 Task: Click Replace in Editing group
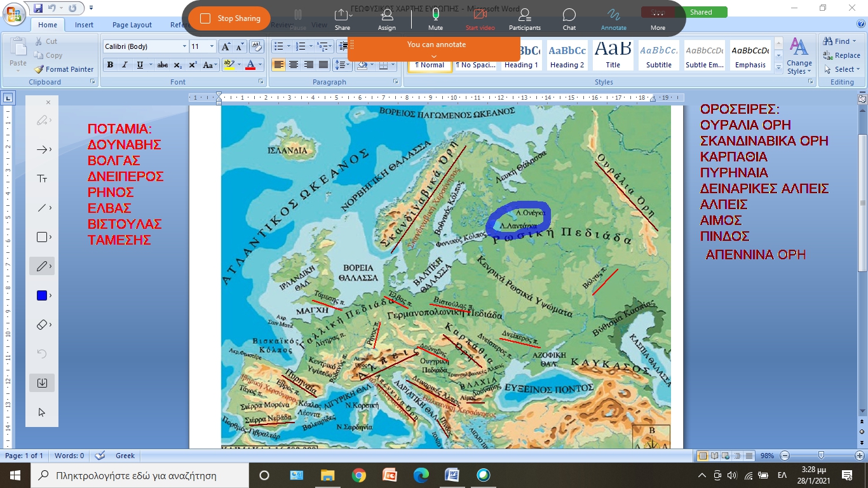click(x=842, y=55)
